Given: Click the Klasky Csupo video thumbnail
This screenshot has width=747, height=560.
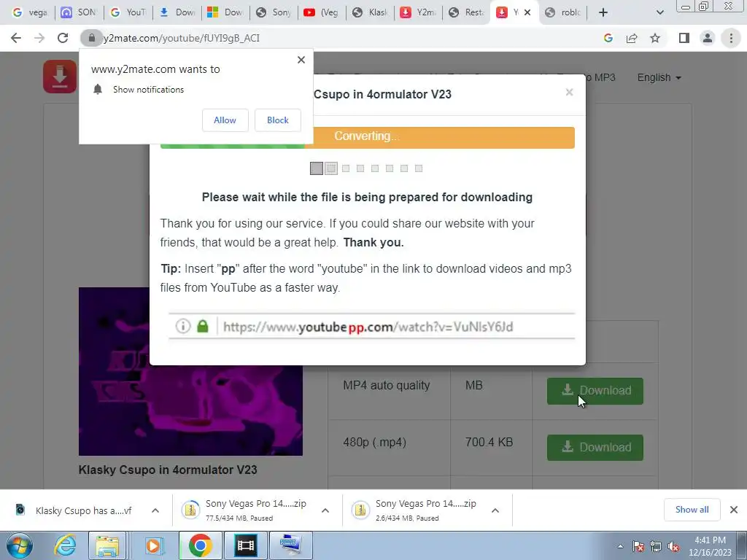Looking at the screenshot, I should click(x=190, y=371).
